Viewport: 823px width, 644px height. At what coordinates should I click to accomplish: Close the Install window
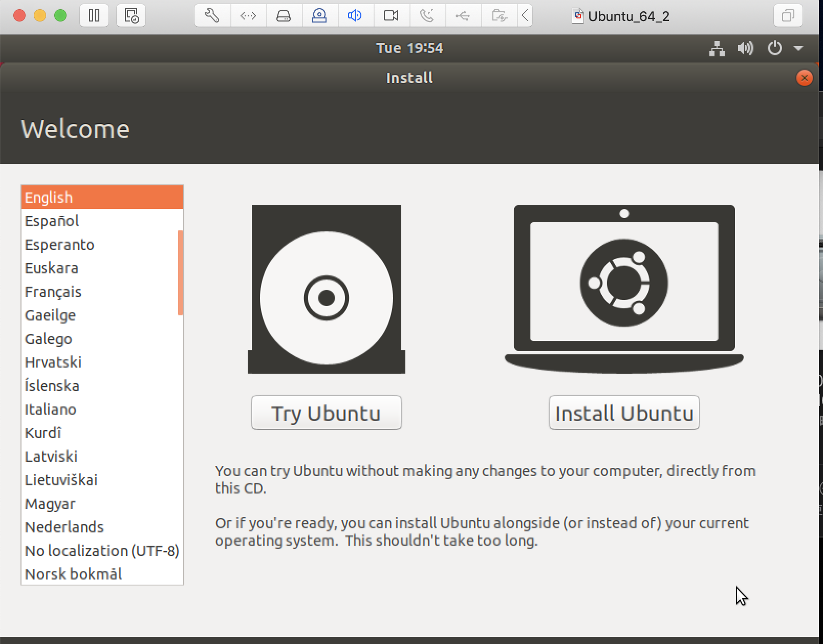(x=804, y=78)
